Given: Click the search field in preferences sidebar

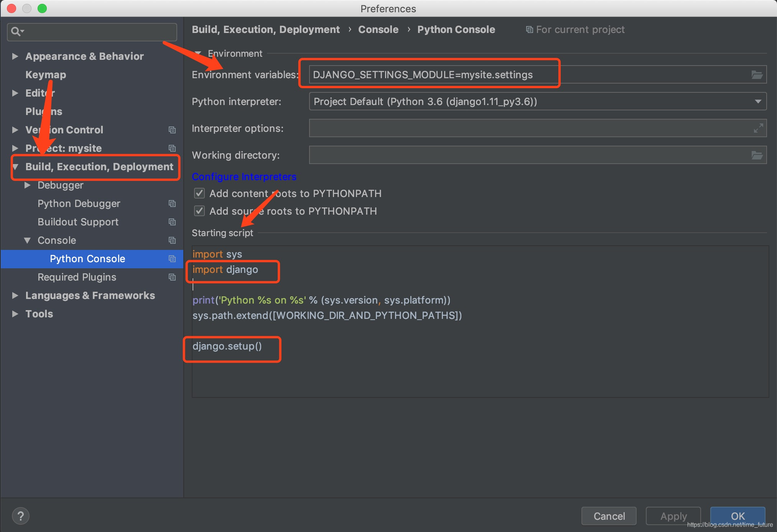Looking at the screenshot, I should coord(92,31).
